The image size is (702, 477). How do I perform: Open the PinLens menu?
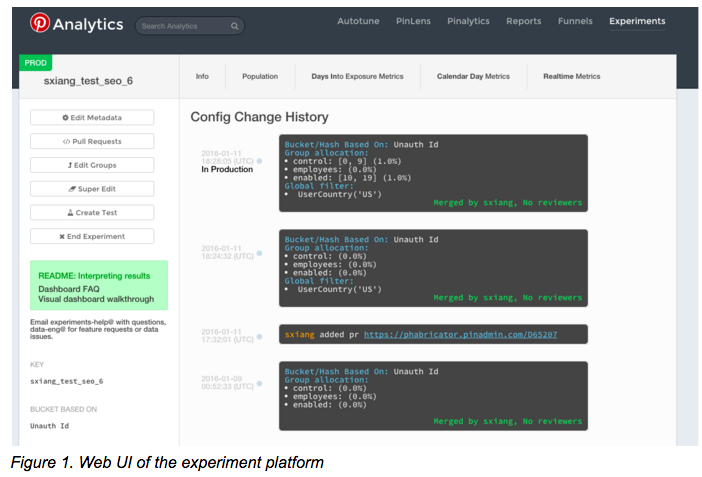[413, 21]
